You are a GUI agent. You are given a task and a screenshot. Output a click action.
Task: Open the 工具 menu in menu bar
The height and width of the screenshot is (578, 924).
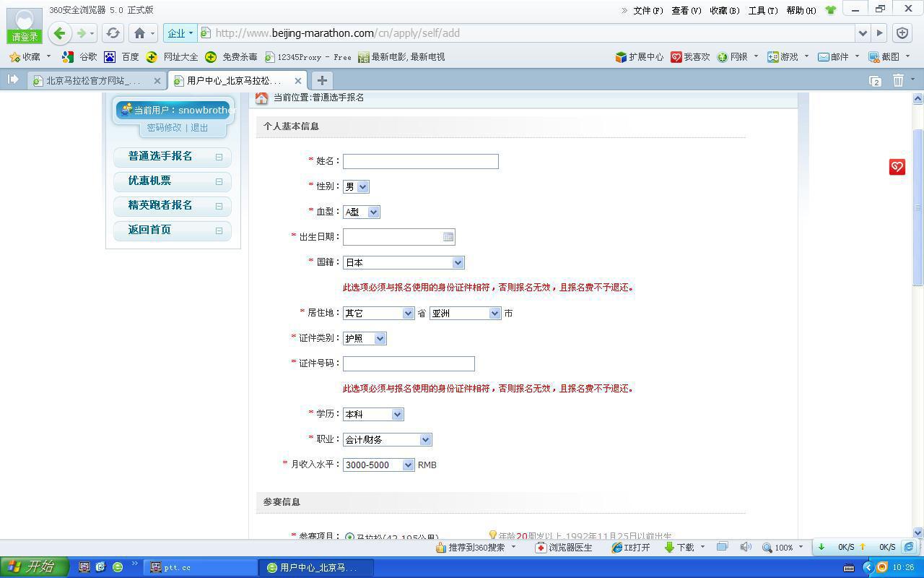click(x=762, y=10)
